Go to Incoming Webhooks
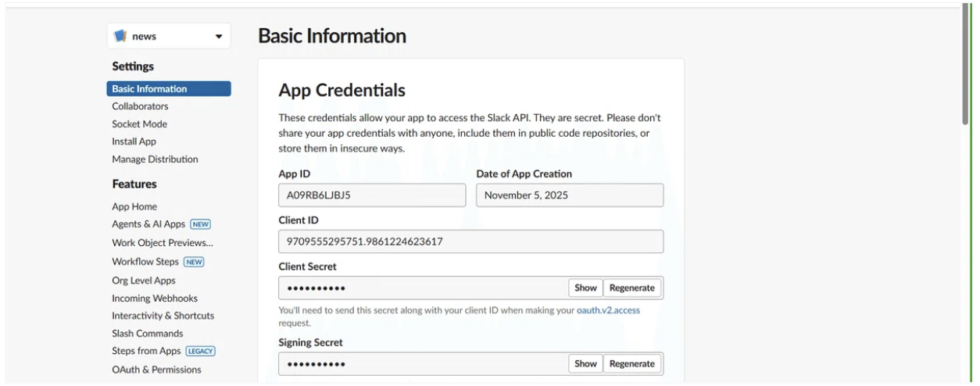Image resolution: width=980 pixels, height=386 pixels. click(155, 298)
